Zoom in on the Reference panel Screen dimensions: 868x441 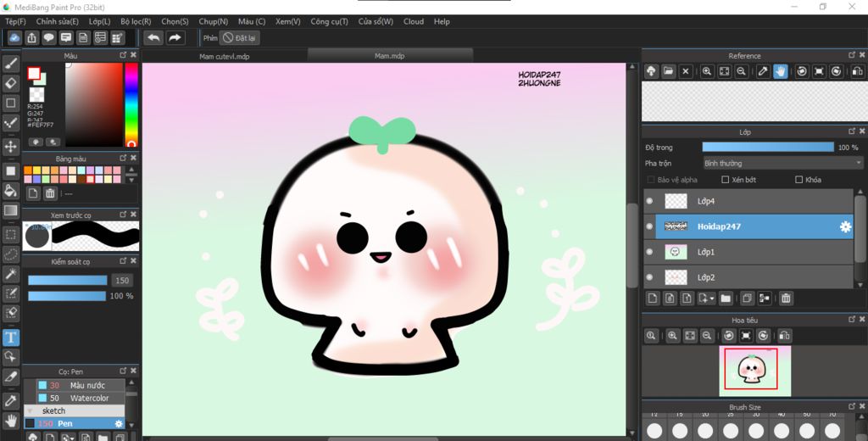[x=707, y=71]
